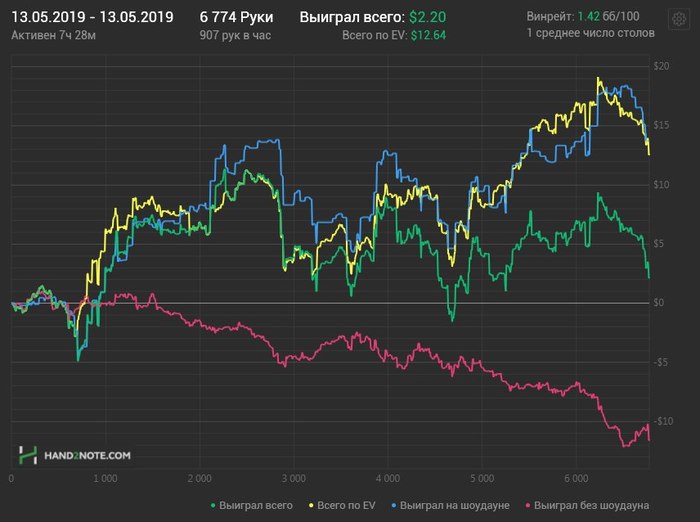This screenshot has width=700, height=522.
Task: Click the pink legend dot for non-showdown winnings
Action: point(528,506)
